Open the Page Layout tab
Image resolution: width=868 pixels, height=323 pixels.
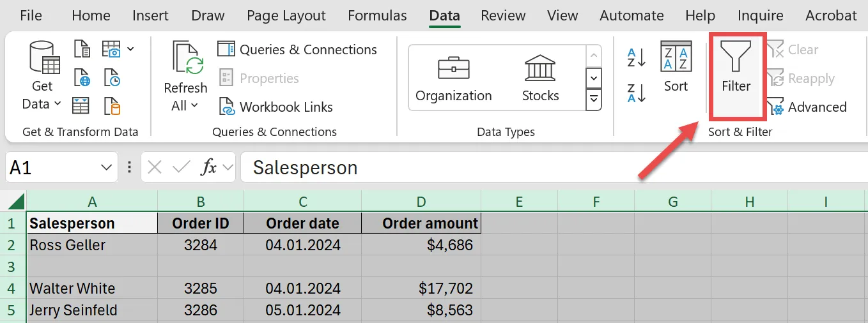[286, 16]
